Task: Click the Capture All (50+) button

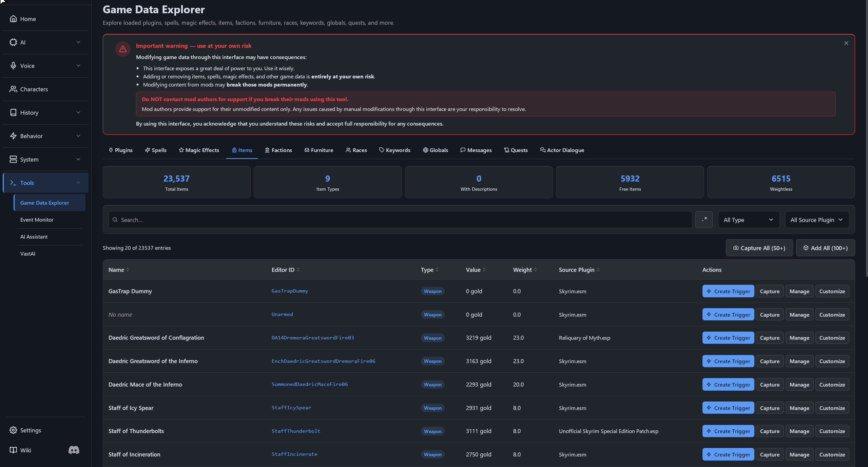Action: [x=759, y=248]
